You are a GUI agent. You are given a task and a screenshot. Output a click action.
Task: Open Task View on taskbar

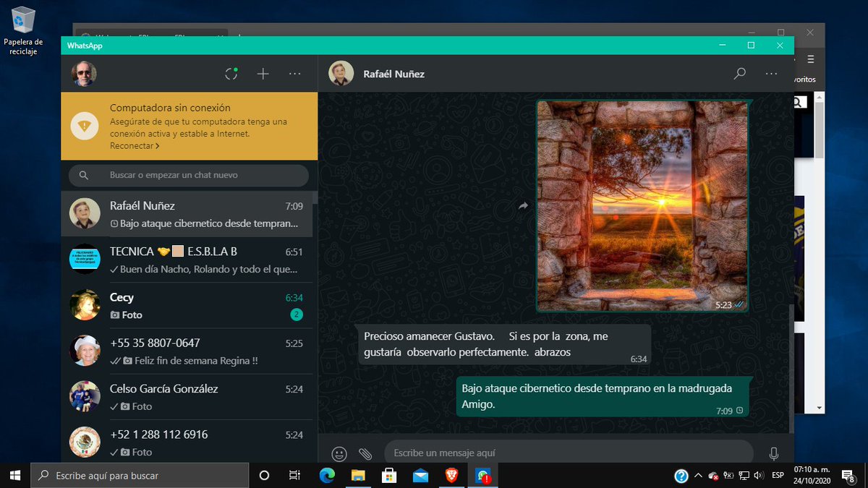pos(294,475)
